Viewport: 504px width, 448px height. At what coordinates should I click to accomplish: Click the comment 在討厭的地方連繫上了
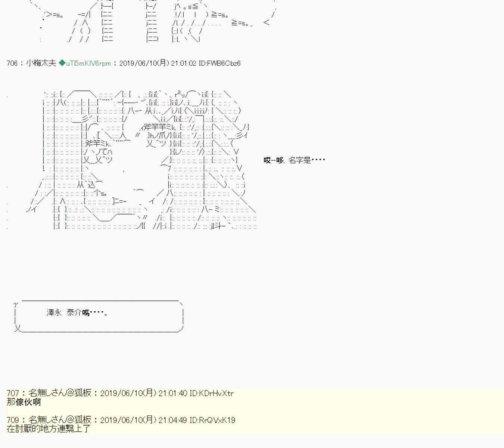[x=49, y=429]
